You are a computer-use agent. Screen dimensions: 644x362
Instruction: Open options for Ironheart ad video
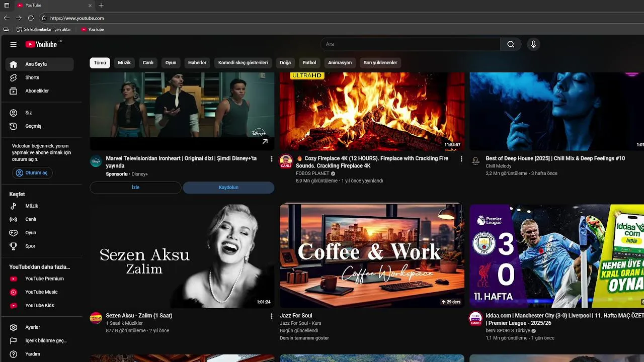click(272, 159)
